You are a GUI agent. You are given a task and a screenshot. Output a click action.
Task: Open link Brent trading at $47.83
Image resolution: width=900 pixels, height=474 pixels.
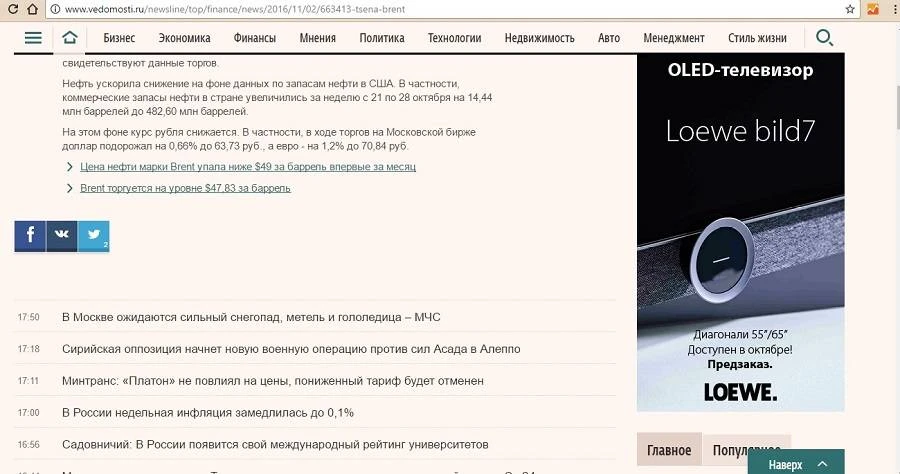tap(185, 188)
